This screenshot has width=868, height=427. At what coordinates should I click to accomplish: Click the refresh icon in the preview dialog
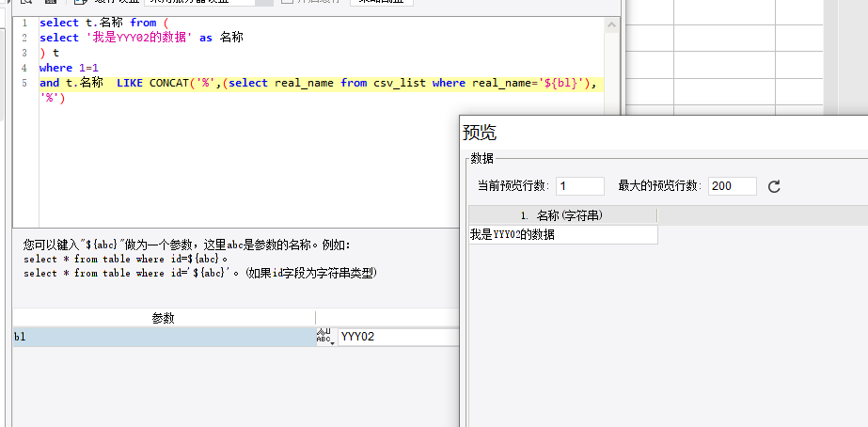[774, 186]
